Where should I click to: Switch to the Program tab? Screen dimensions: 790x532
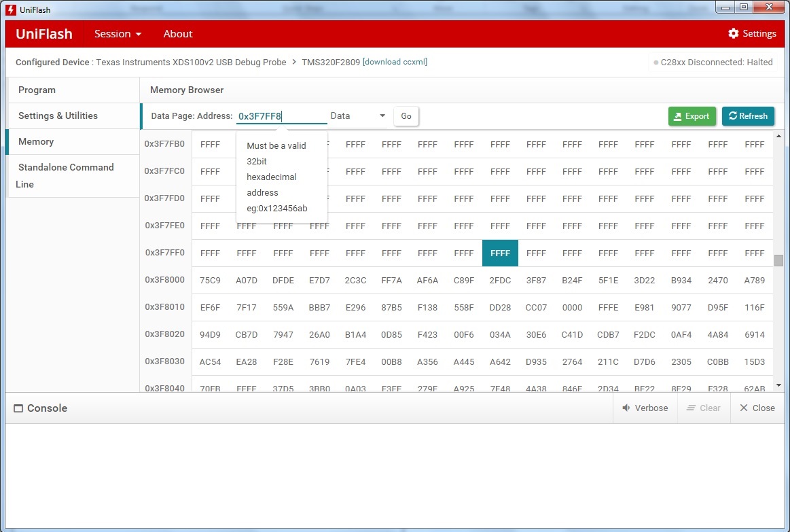pos(74,90)
